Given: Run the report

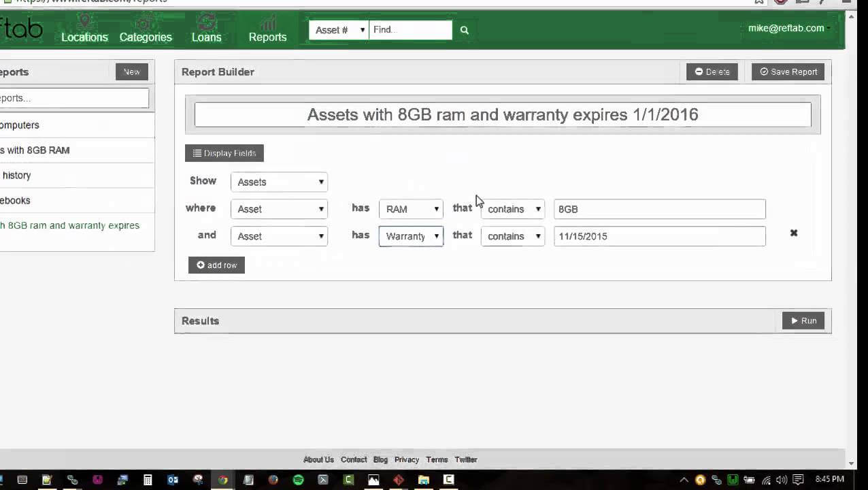Looking at the screenshot, I should 803,321.
